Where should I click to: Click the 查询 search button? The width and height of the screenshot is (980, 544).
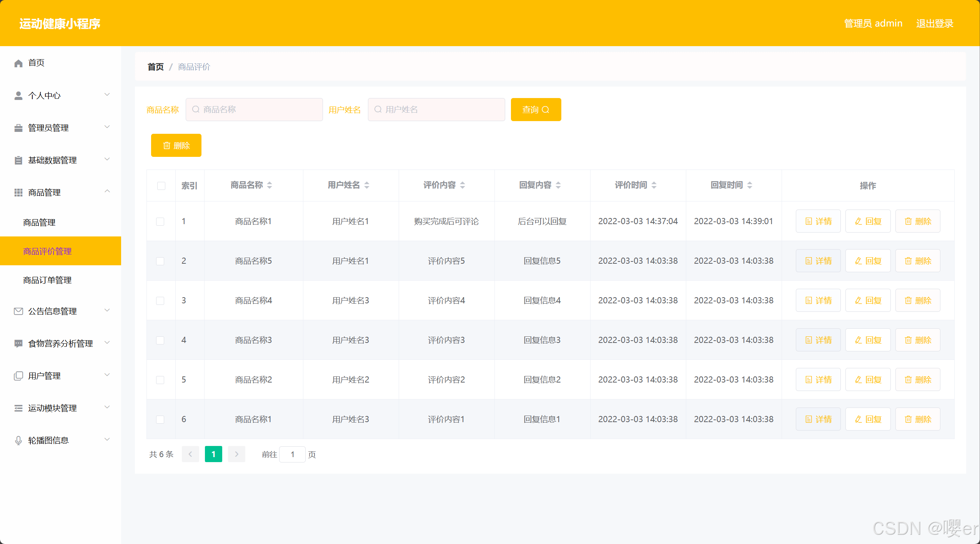pos(536,110)
